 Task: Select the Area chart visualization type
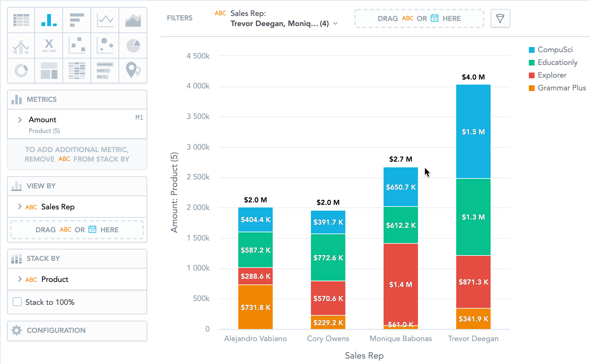point(133,20)
